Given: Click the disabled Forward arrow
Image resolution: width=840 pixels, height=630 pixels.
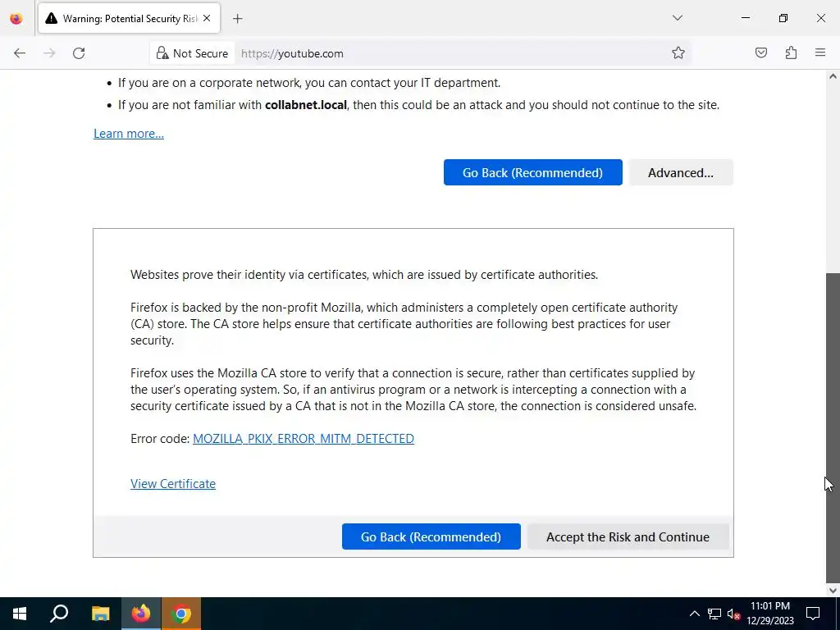Looking at the screenshot, I should coord(49,53).
